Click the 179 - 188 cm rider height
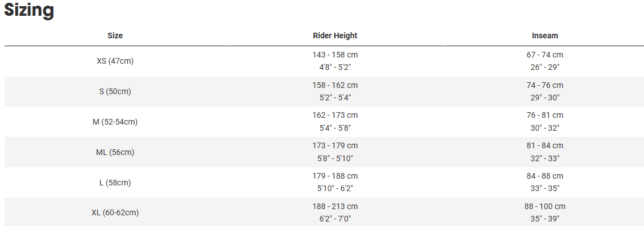The height and width of the screenshot is (226, 644). point(335,176)
